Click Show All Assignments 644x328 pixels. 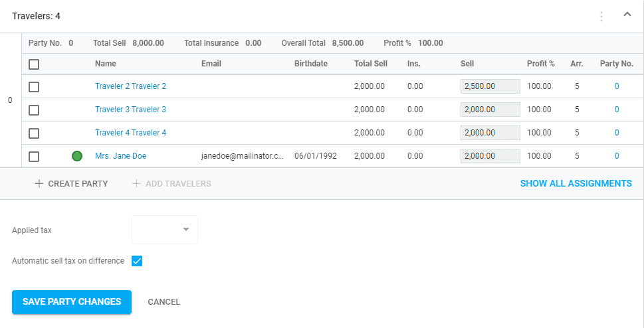pos(576,183)
